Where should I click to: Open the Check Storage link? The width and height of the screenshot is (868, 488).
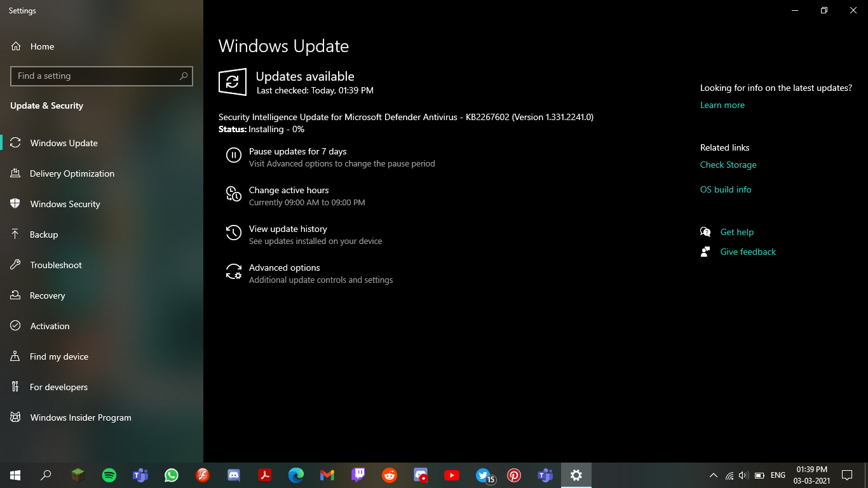728,165
